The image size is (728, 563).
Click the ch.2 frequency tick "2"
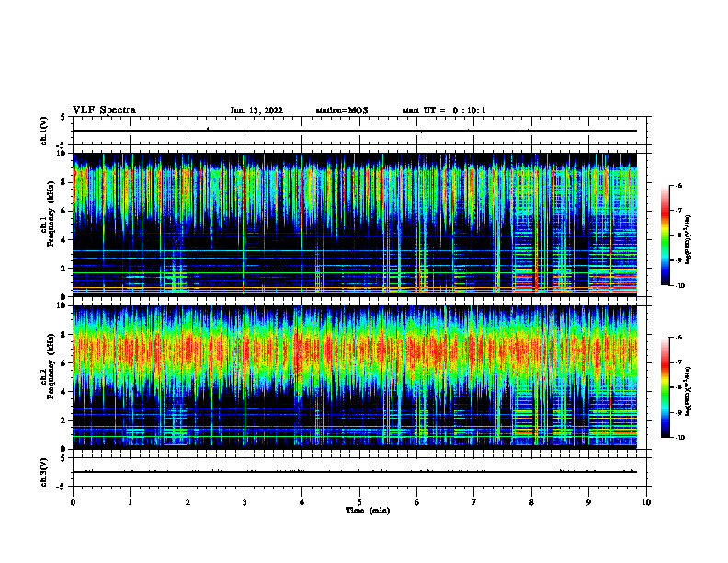[x=64, y=420]
